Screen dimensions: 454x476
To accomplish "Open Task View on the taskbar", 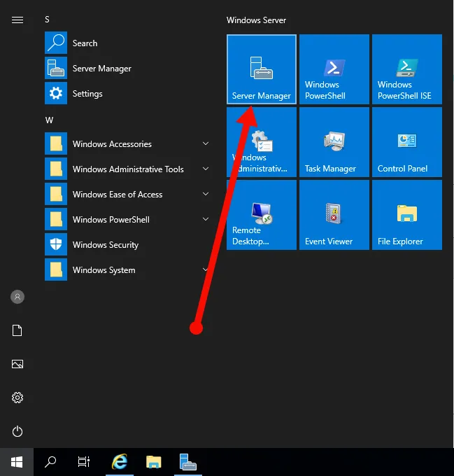I will click(84, 462).
